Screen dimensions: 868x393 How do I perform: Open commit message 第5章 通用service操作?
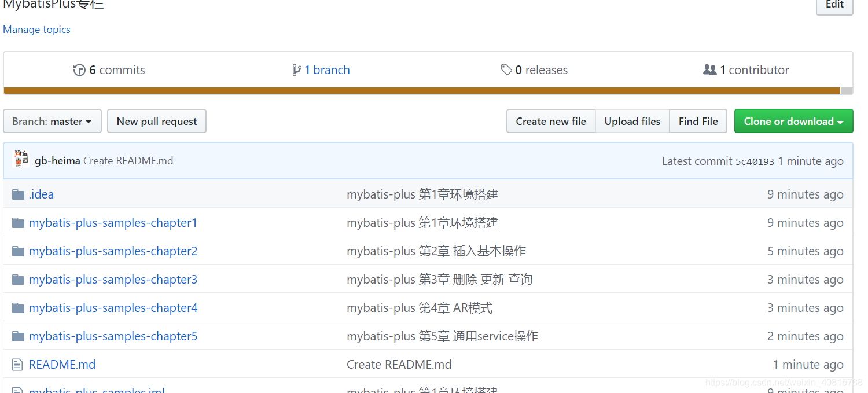(442, 336)
